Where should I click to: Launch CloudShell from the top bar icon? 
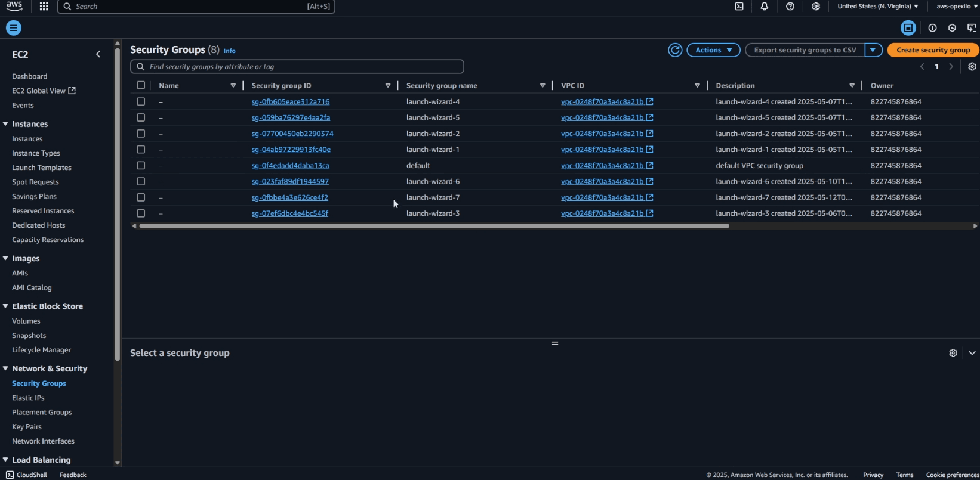pyautogui.click(x=739, y=7)
